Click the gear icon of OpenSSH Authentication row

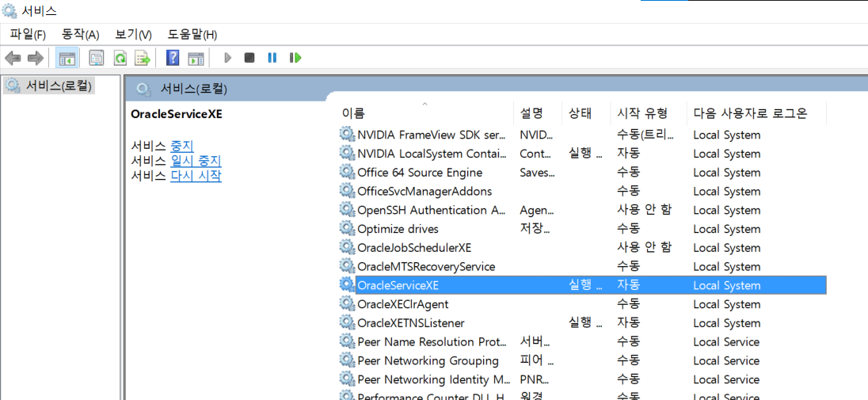tap(347, 209)
